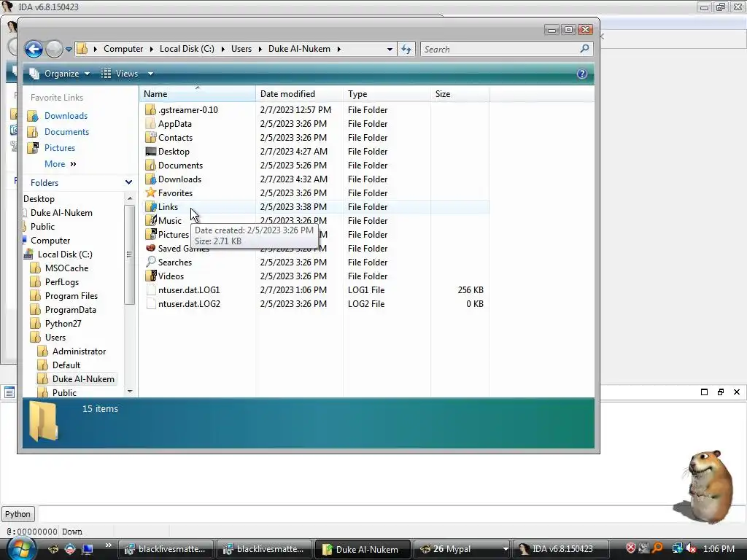Open the Pictures favorite link
Image resolution: width=747 pixels, height=560 pixels.
(60, 148)
